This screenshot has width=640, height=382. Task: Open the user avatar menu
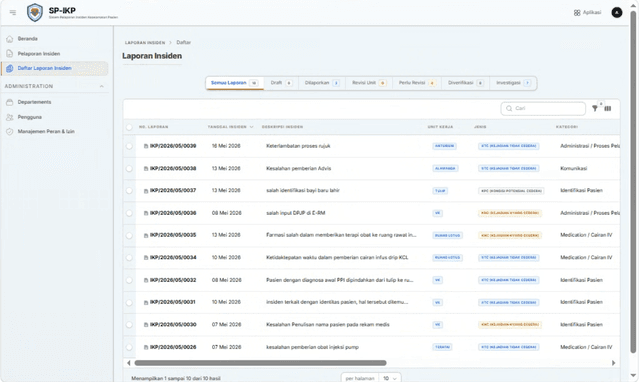coord(617,13)
